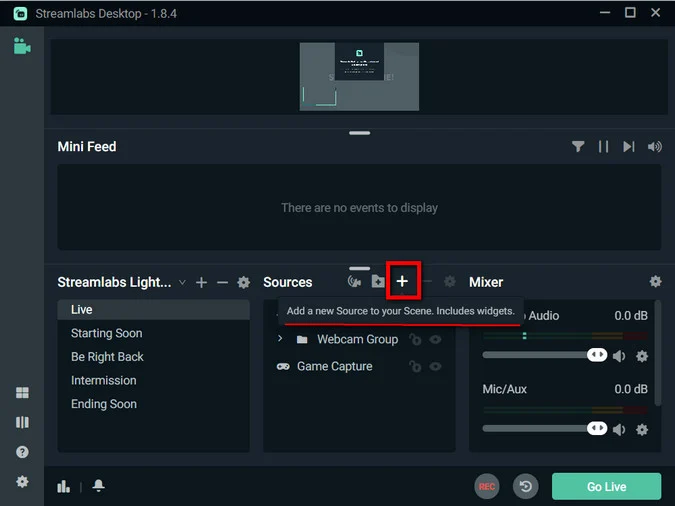
Task: Open the Editor camera icon in sidebar
Action: [x=22, y=46]
